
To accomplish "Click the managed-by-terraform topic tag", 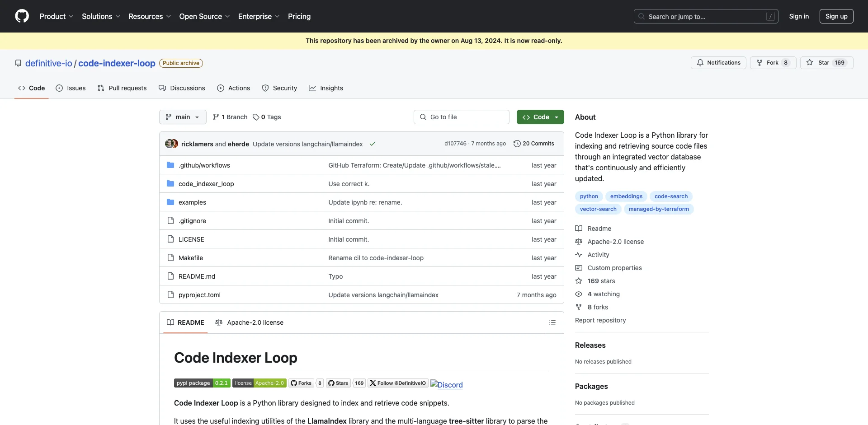I will click(x=659, y=209).
